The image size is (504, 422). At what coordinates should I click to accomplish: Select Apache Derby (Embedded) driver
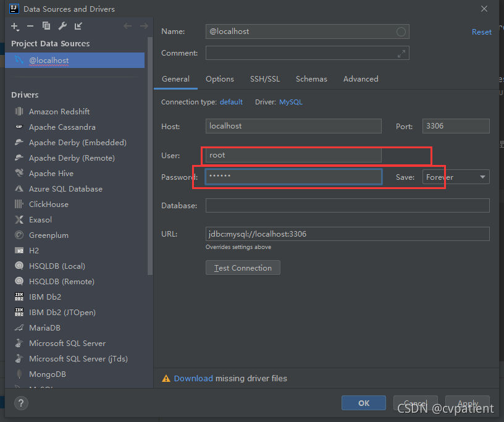point(75,143)
